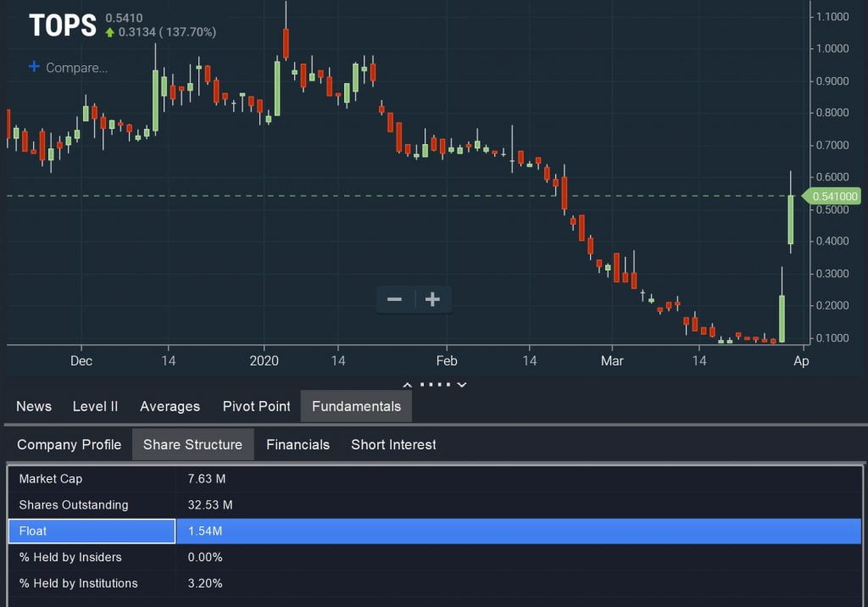Viewport: 868px width, 607px height.
Task: Switch to the Company Profile sub-tab
Action: (x=69, y=444)
